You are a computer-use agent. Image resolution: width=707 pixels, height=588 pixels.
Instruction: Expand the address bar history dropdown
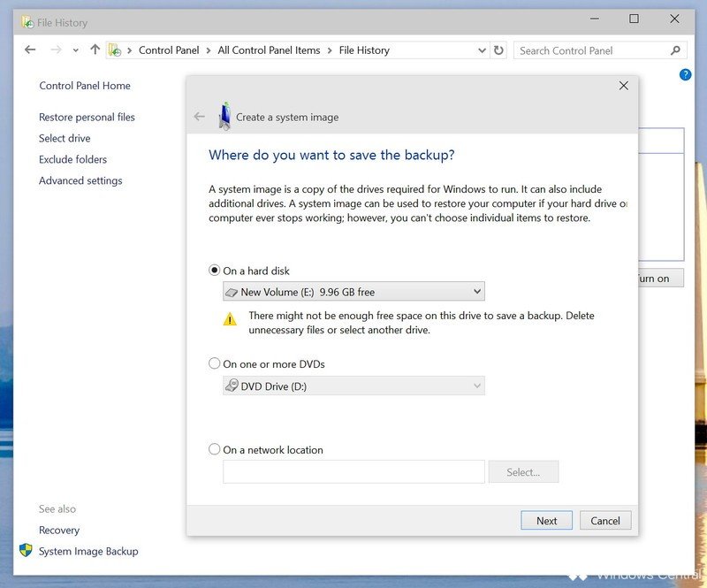[482, 50]
